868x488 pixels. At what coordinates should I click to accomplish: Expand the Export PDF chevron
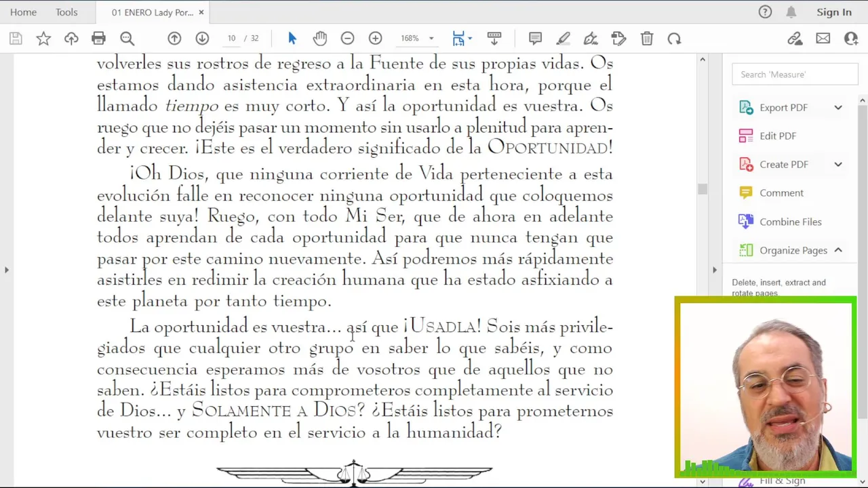click(x=838, y=108)
